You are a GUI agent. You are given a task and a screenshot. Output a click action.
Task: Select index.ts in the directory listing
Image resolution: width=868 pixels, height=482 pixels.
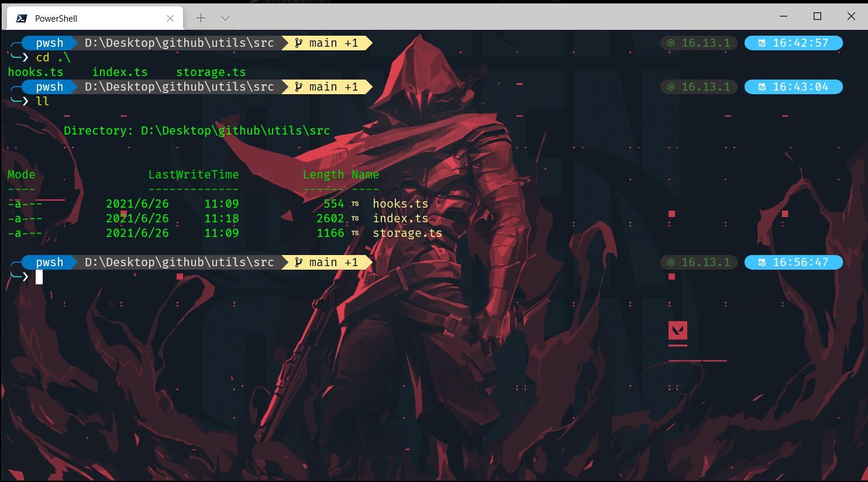point(401,218)
